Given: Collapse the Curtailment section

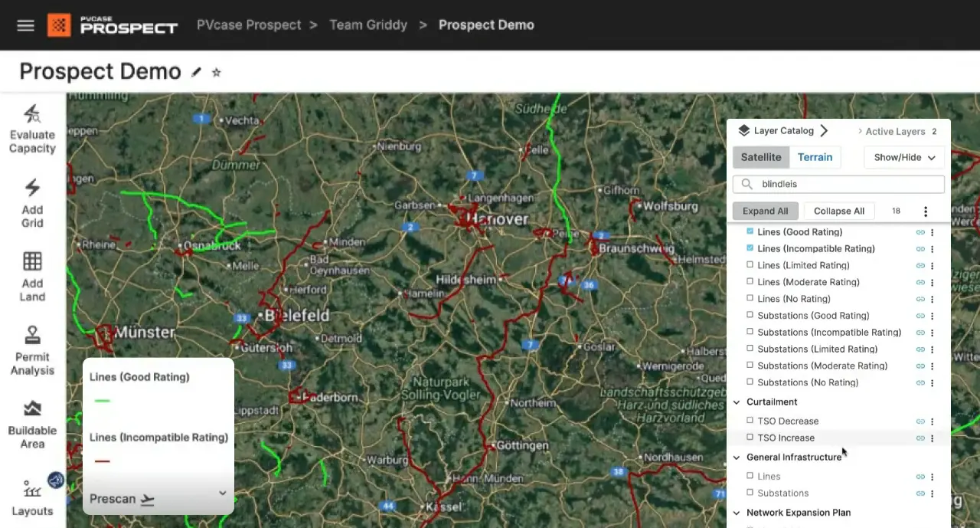Looking at the screenshot, I should (x=737, y=402).
